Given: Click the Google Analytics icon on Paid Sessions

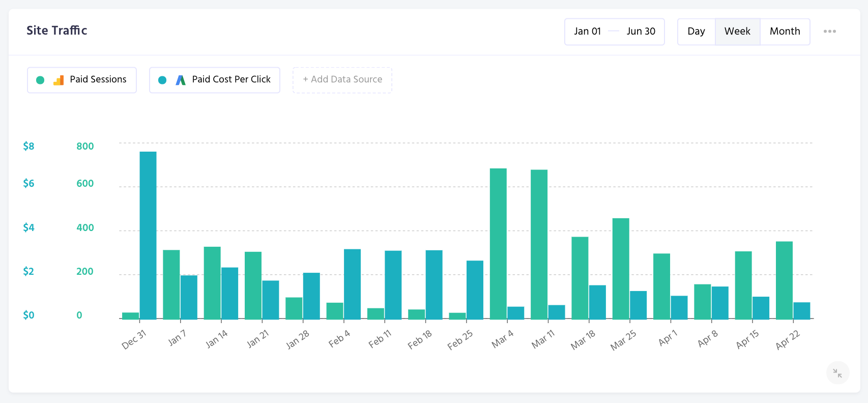Looking at the screenshot, I should pyautogui.click(x=59, y=80).
